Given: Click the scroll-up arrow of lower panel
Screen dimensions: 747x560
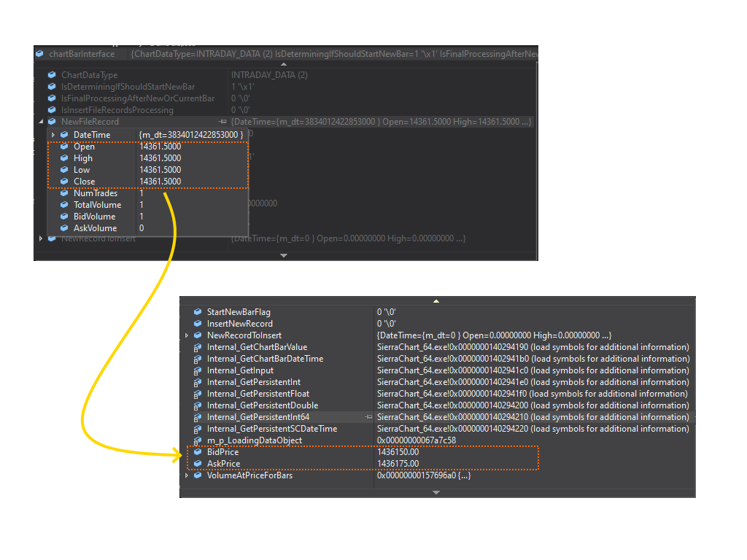Looking at the screenshot, I should click(x=436, y=301).
